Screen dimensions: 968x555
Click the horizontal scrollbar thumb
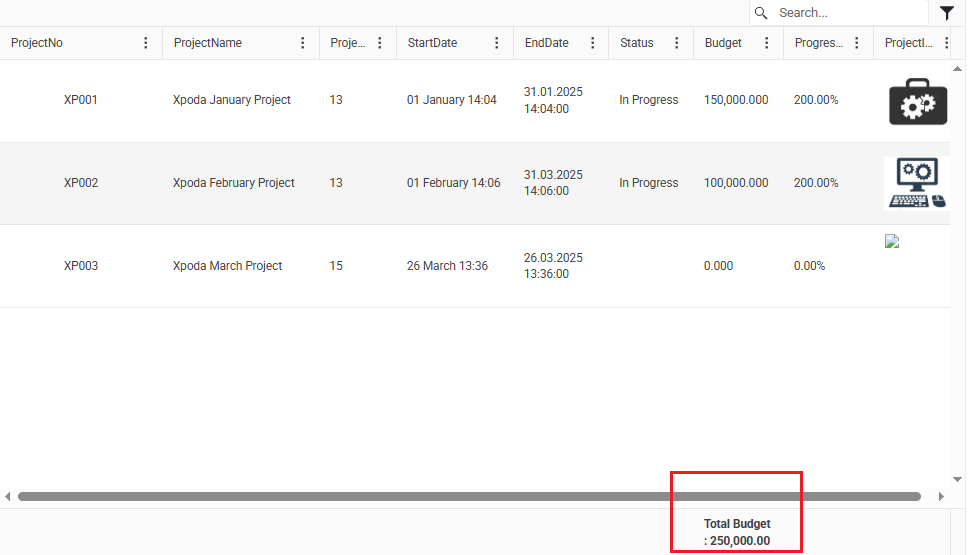(x=469, y=496)
